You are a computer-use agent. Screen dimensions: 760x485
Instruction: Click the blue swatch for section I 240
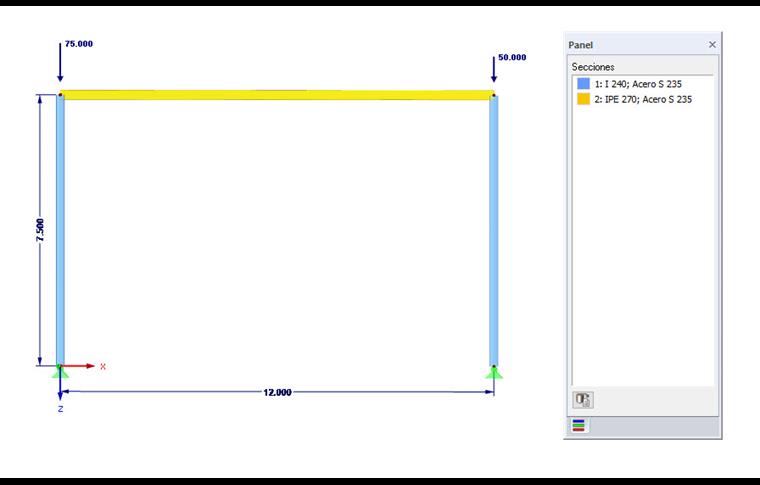coord(583,84)
